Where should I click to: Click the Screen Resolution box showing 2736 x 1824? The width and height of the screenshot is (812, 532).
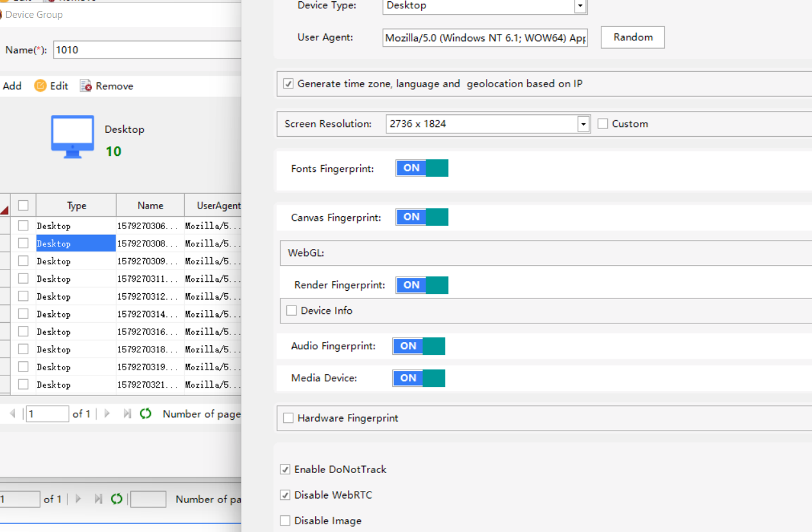[488, 124]
